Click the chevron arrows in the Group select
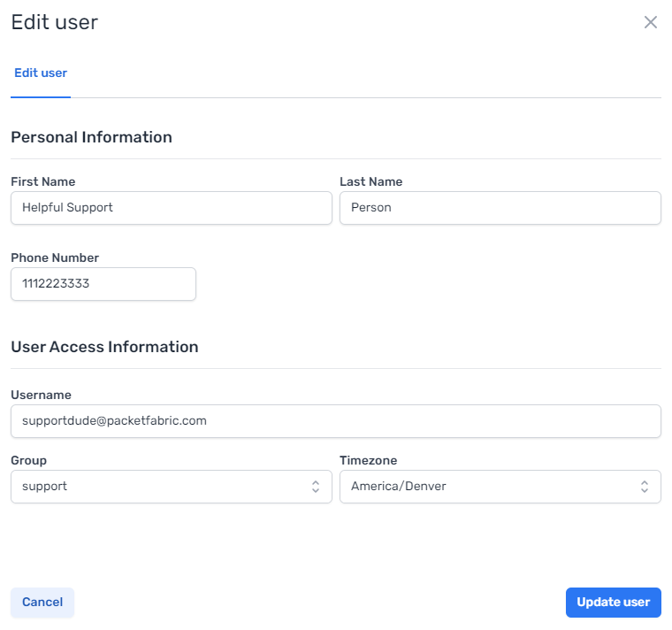Viewport: 672px width, 630px height. (x=315, y=486)
